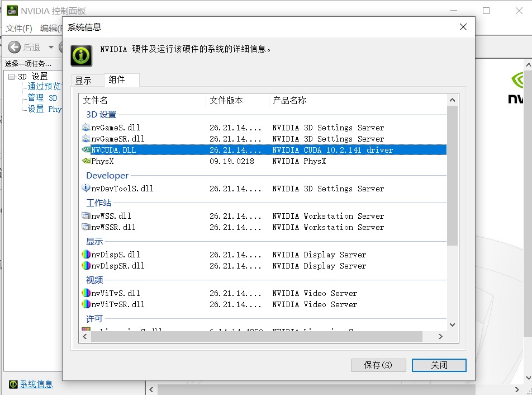Sort by 文件名 column header
The height and width of the screenshot is (395, 532).
click(x=142, y=100)
